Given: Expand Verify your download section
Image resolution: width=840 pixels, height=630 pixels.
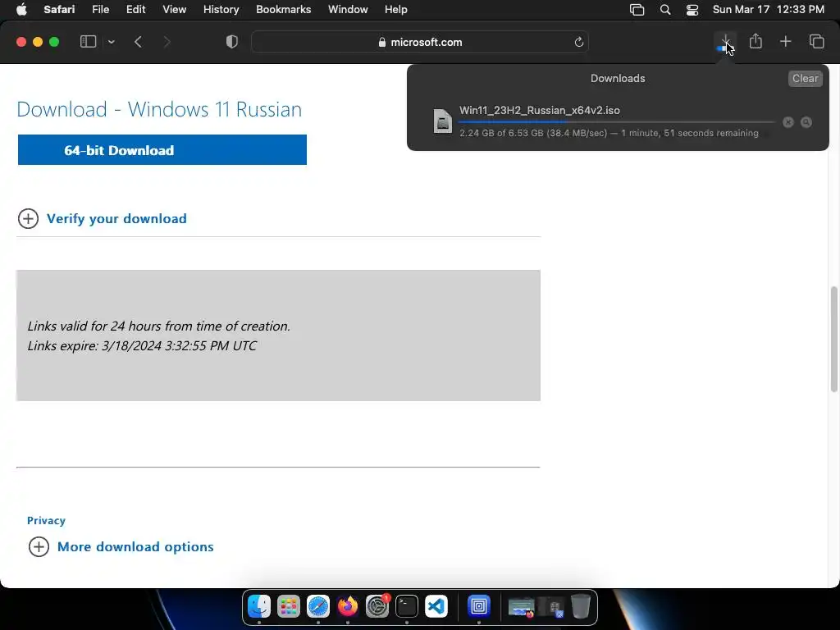Looking at the screenshot, I should pyautogui.click(x=116, y=218).
